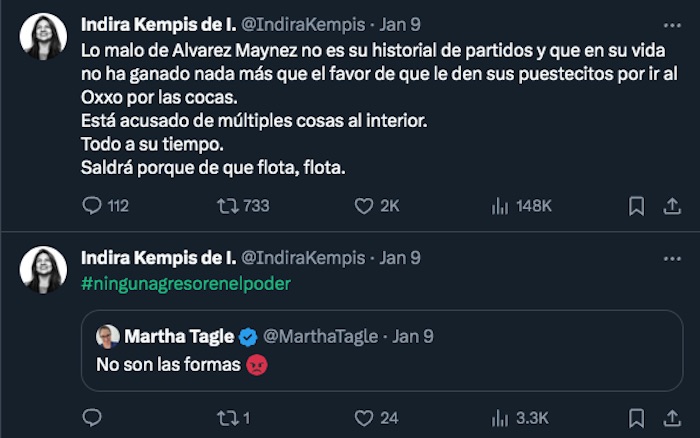Click Martha Tagle's small avatar
The width and height of the screenshot is (700, 438).
point(108,335)
